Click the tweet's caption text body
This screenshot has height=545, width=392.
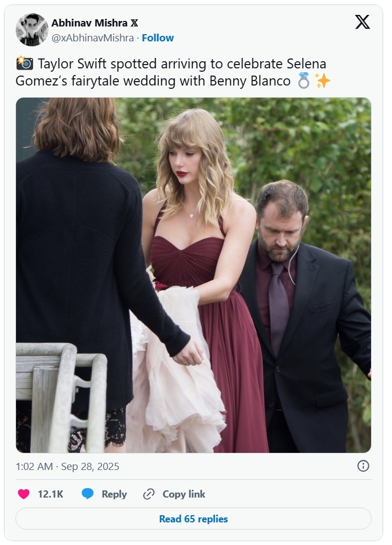(x=165, y=72)
